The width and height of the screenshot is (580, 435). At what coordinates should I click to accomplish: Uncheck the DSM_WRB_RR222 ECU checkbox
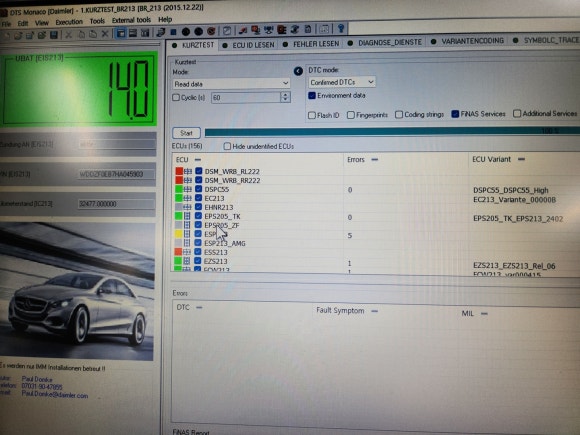coord(199,180)
